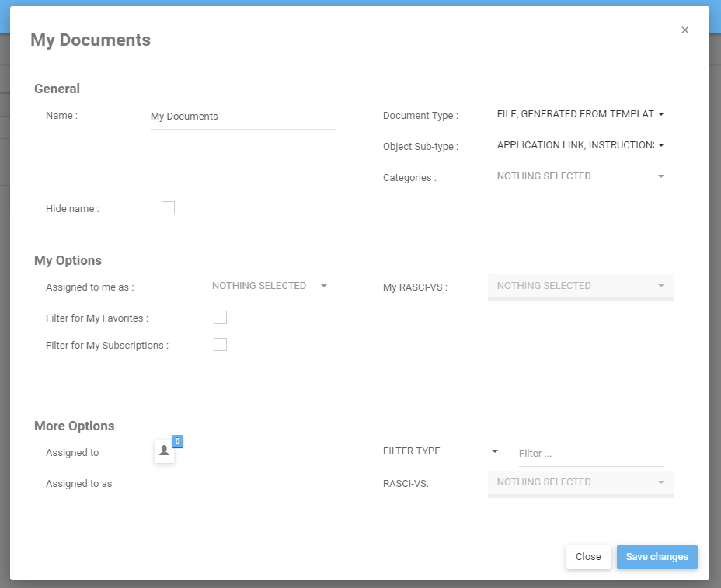The height and width of the screenshot is (588, 721).
Task: Click the blue 0 count badge
Action: click(177, 441)
